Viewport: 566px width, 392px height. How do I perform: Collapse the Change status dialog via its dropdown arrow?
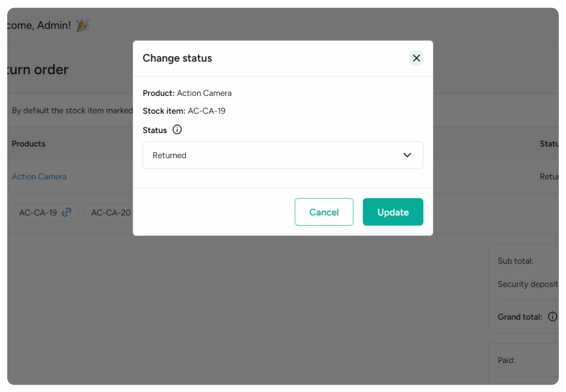click(407, 155)
